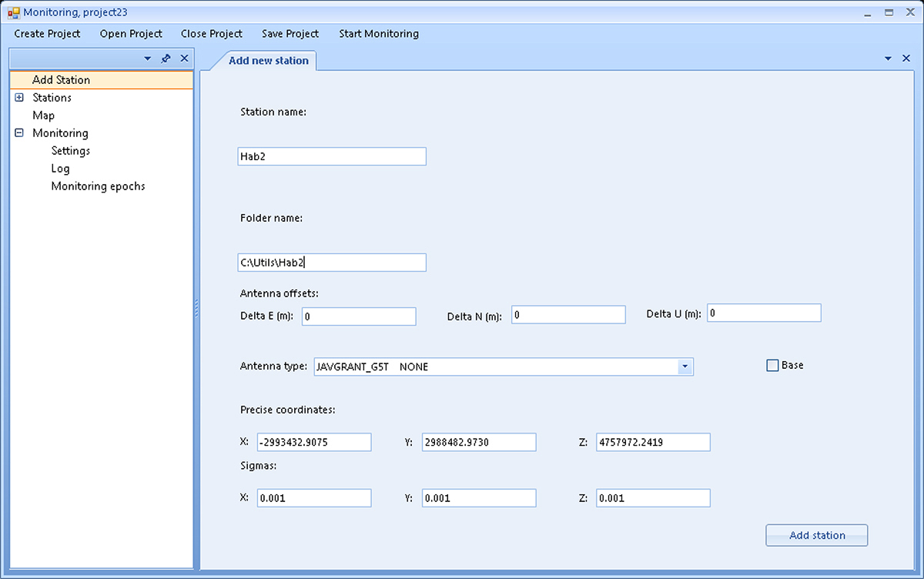Focus precise coordinate X field

[x=314, y=442]
